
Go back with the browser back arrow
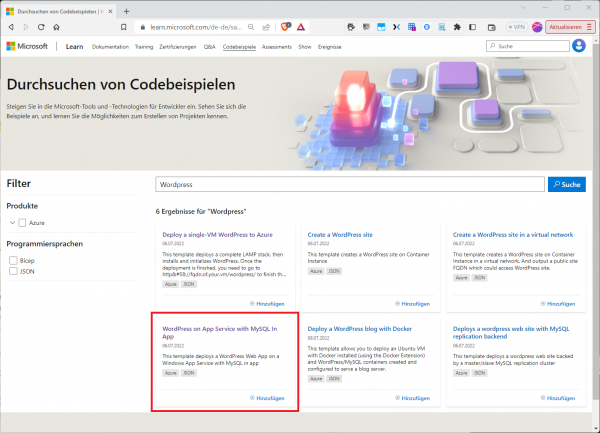11,27
